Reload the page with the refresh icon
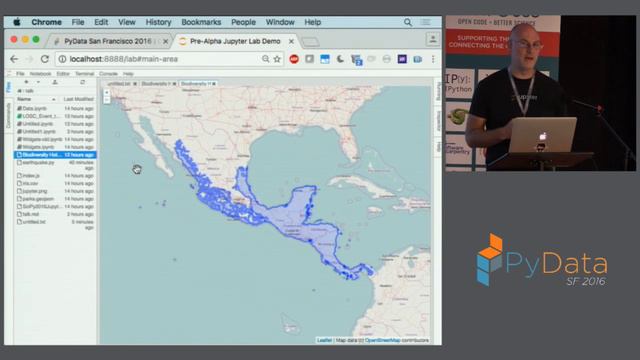640x360 pixels. (45, 59)
